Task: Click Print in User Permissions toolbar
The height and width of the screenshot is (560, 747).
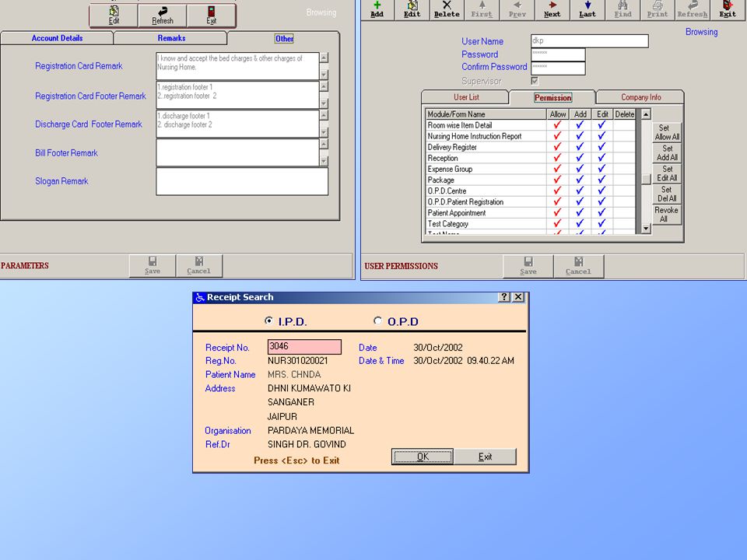Action: coord(658,9)
